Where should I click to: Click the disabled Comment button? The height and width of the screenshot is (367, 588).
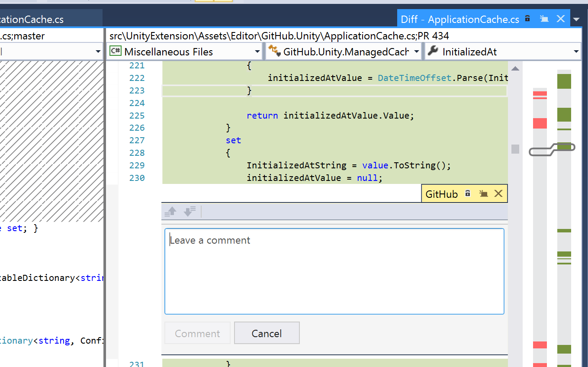197,333
